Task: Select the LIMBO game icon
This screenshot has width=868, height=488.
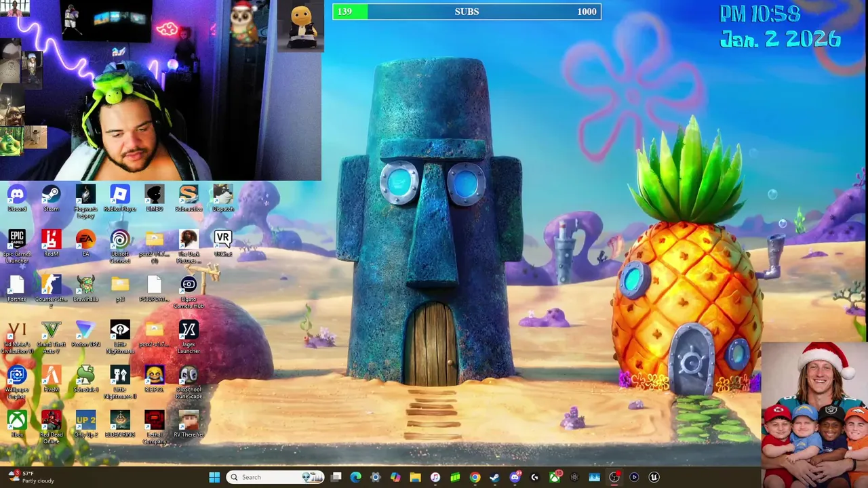Action: click(154, 199)
